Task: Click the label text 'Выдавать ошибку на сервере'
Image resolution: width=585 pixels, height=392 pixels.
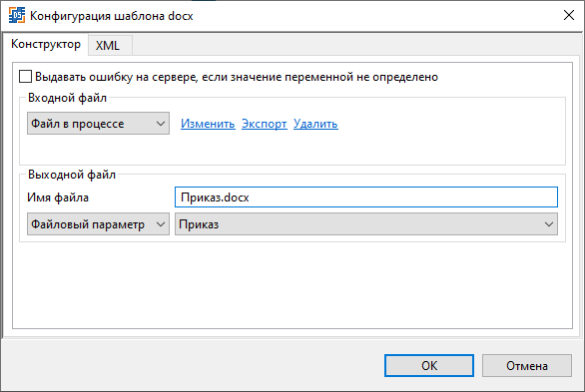Action: (x=116, y=77)
